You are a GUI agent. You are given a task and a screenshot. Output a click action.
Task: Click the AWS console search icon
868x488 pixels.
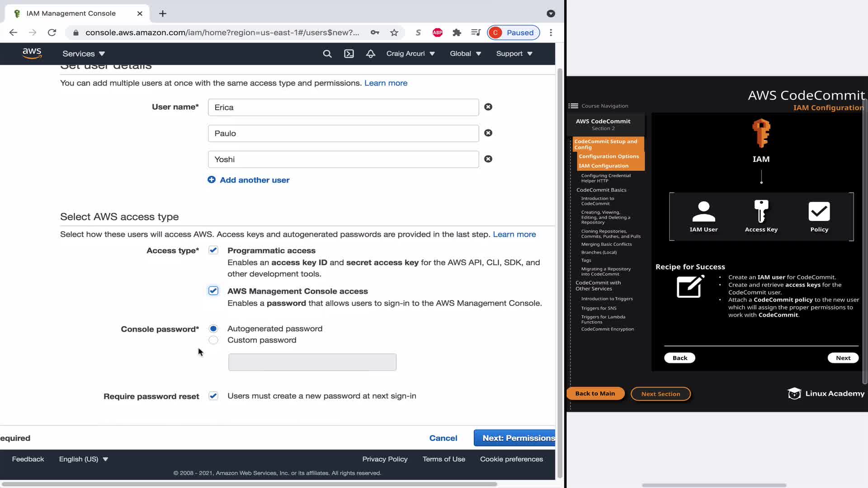point(327,54)
